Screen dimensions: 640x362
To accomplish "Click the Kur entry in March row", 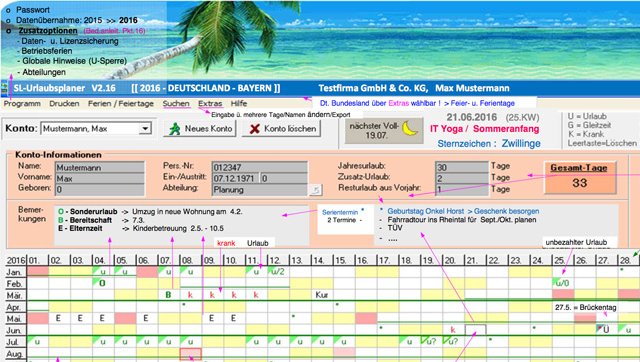I will click(x=322, y=295).
